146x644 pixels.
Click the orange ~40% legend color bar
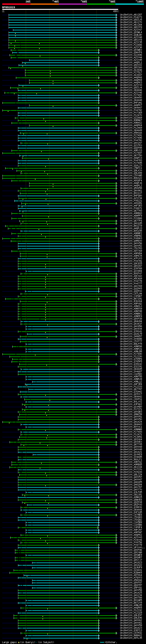click(45, 4)
